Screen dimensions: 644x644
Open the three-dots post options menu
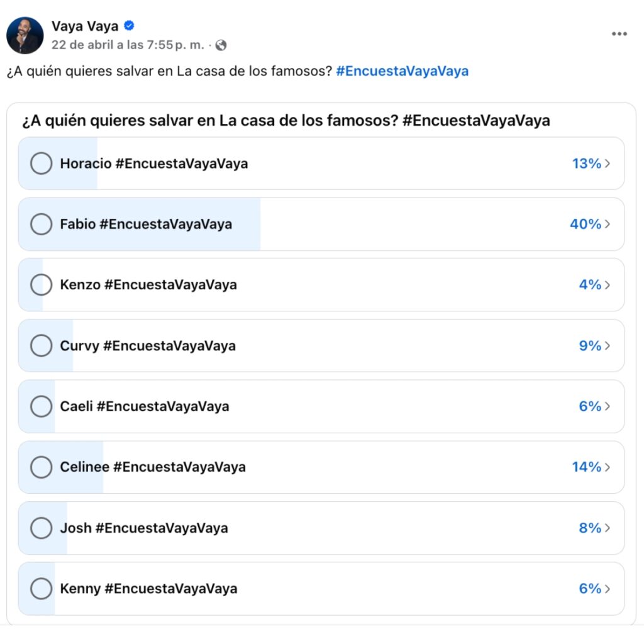pyautogui.click(x=619, y=34)
